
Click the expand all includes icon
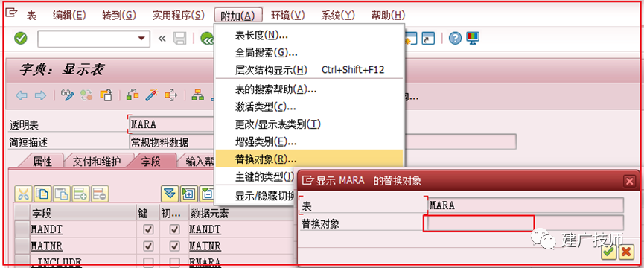189,194
